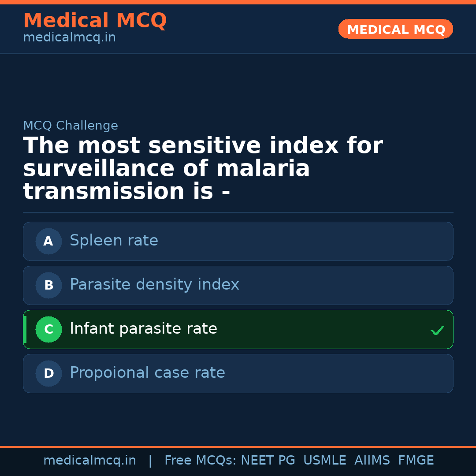Click the malaria surveillance question text
Screen dimensions: 476x476
click(x=203, y=169)
